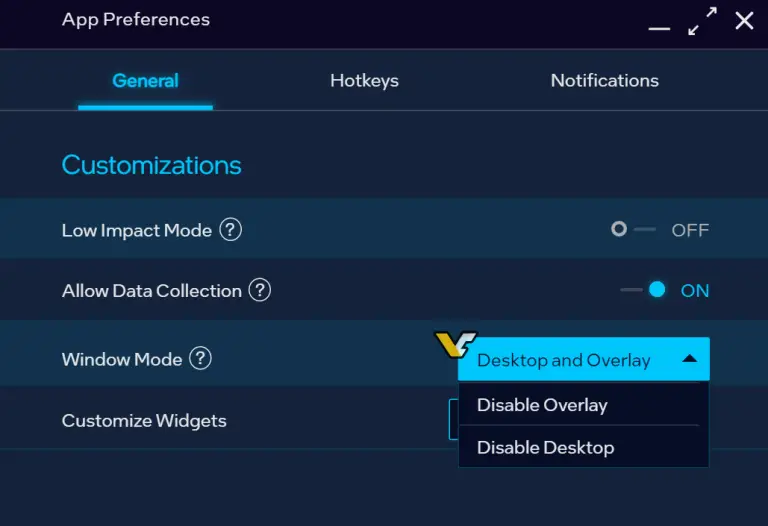Click the partially hidden Customize Widgets button
The width and height of the screenshot is (768, 526).
pos(453,420)
